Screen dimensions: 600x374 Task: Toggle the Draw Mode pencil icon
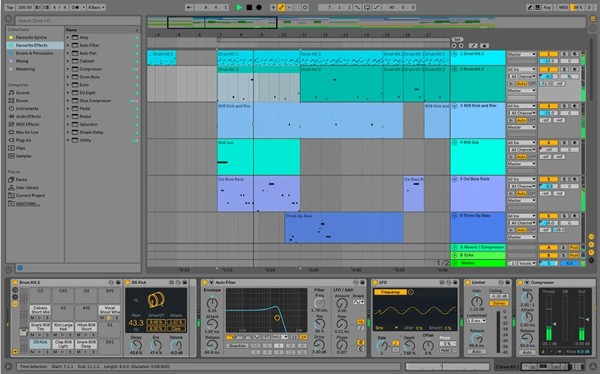click(530, 7)
